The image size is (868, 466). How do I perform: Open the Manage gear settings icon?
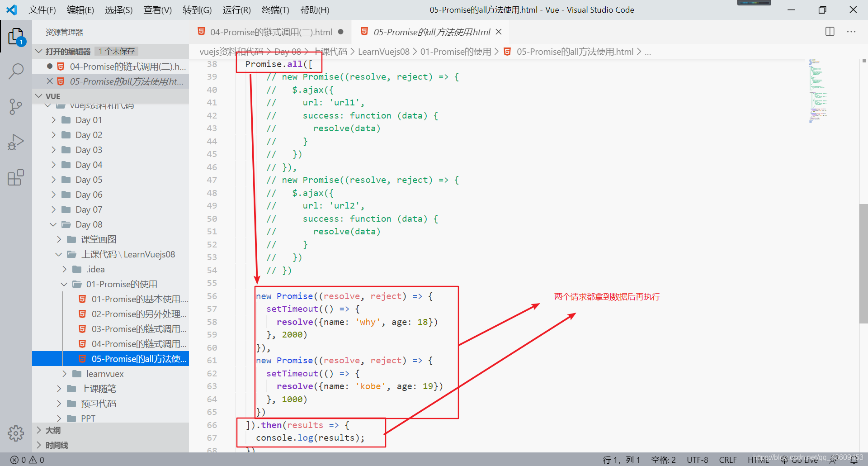(x=16, y=433)
